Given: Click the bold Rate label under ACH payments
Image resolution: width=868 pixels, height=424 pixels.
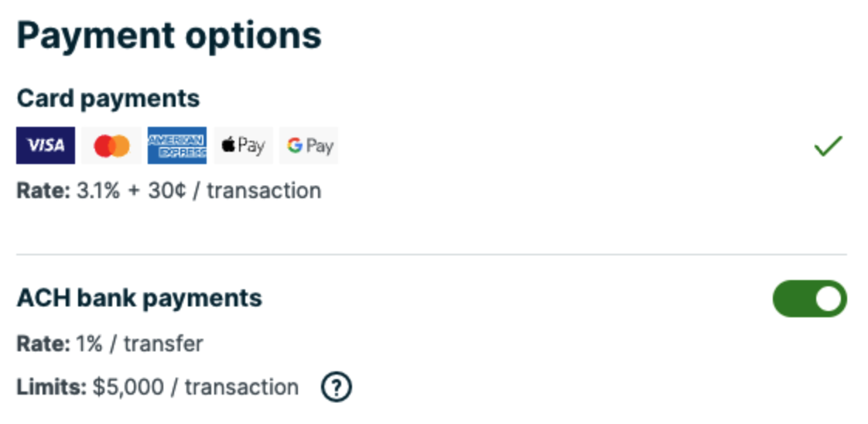Looking at the screenshot, I should click(x=43, y=344).
